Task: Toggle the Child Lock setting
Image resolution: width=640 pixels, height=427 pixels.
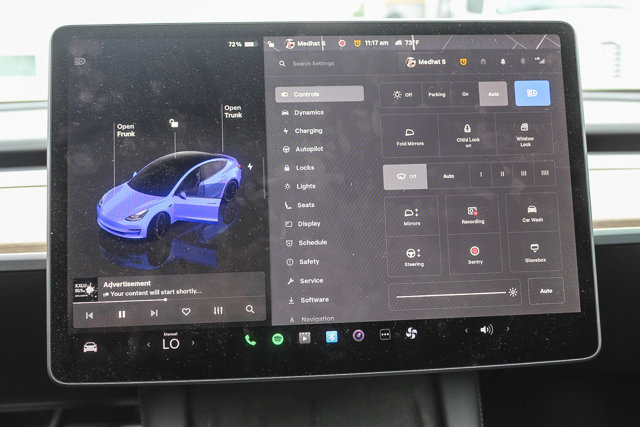Action: 467,135
